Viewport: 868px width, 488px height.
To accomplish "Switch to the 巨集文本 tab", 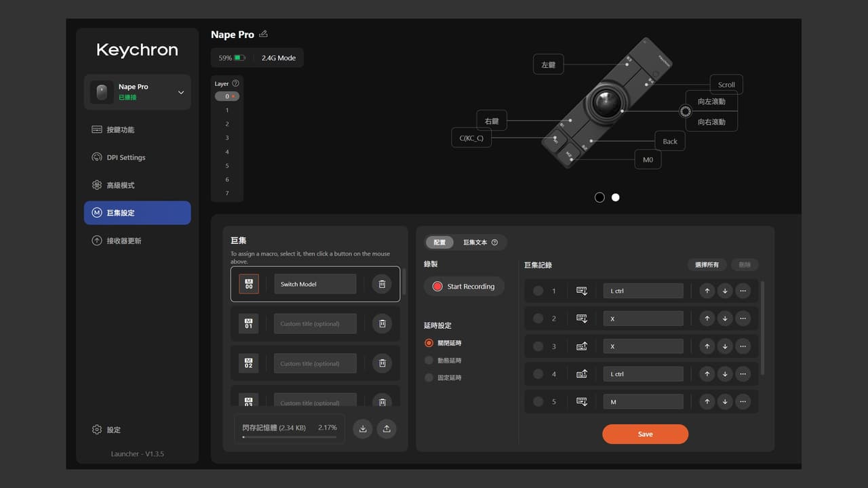I will click(480, 243).
